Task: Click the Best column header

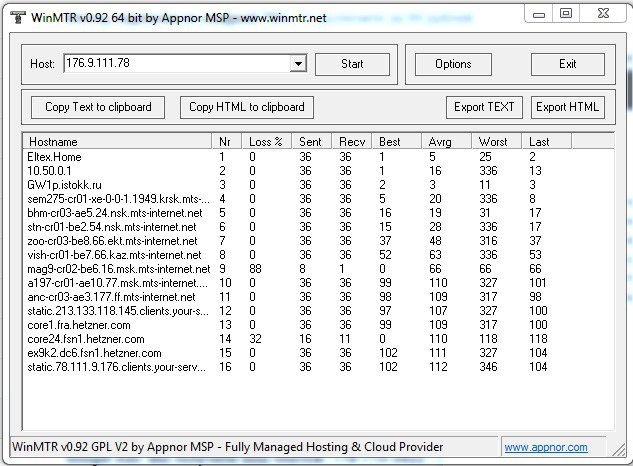Action: [396, 142]
